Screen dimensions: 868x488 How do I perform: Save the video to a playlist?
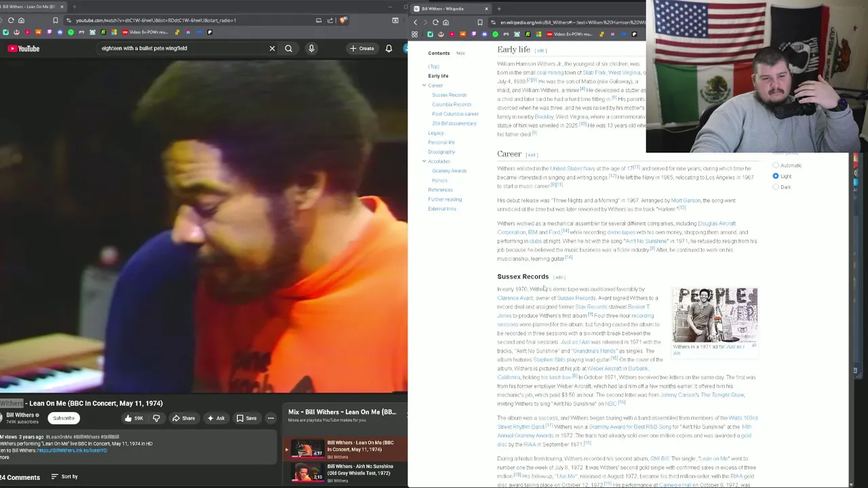(x=246, y=418)
